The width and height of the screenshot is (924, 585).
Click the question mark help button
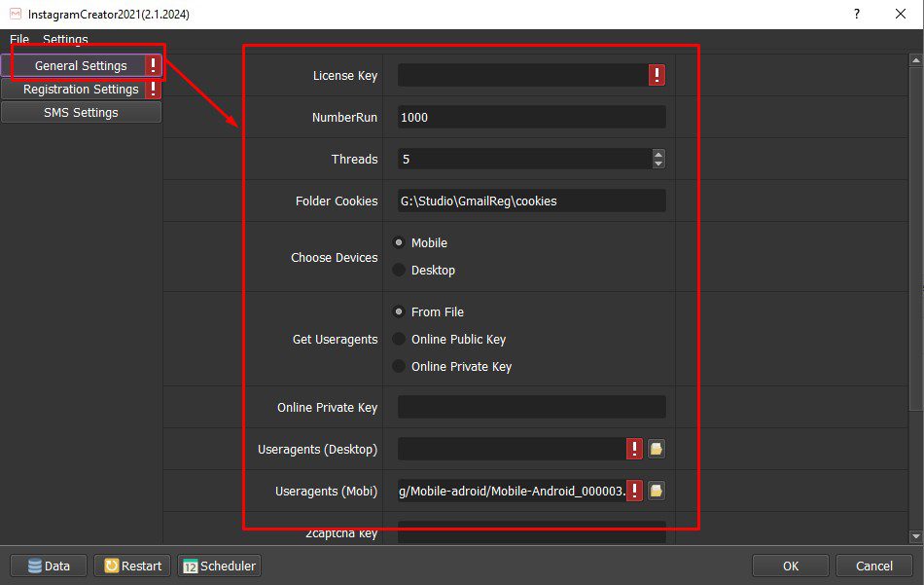[x=857, y=14]
